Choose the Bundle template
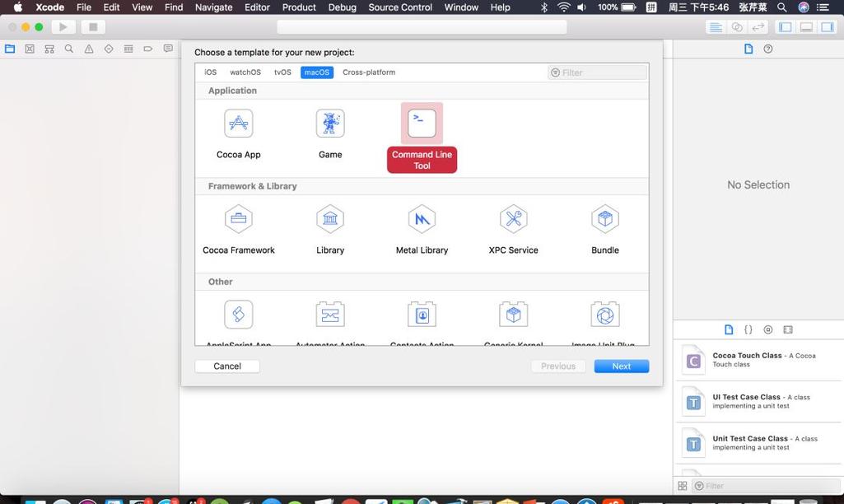844x504 pixels. (605, 230)
